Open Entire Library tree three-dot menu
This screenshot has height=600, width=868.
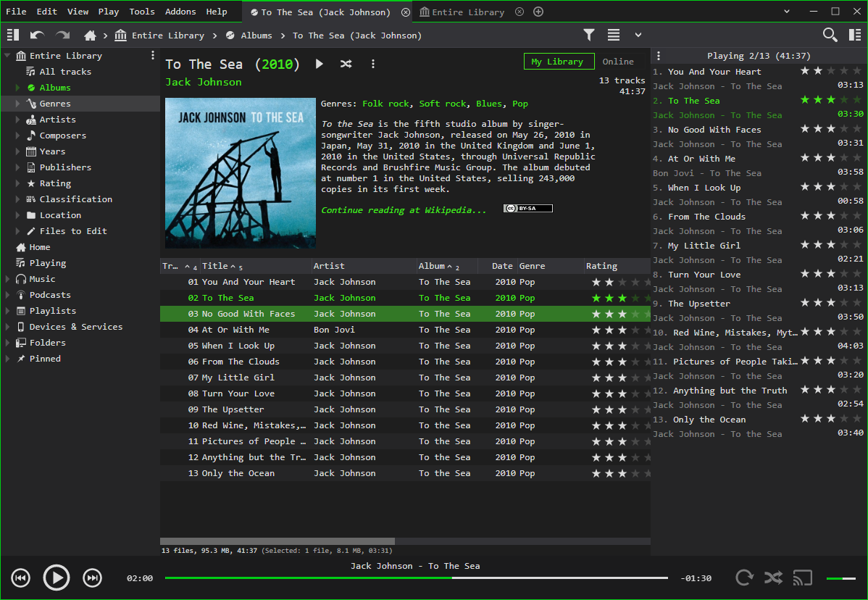(x=153, y=55)
